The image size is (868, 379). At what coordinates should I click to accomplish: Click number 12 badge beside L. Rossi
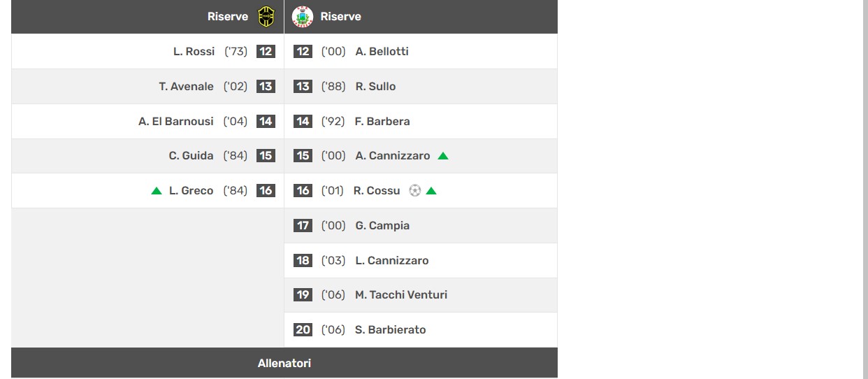click(266, 51)
